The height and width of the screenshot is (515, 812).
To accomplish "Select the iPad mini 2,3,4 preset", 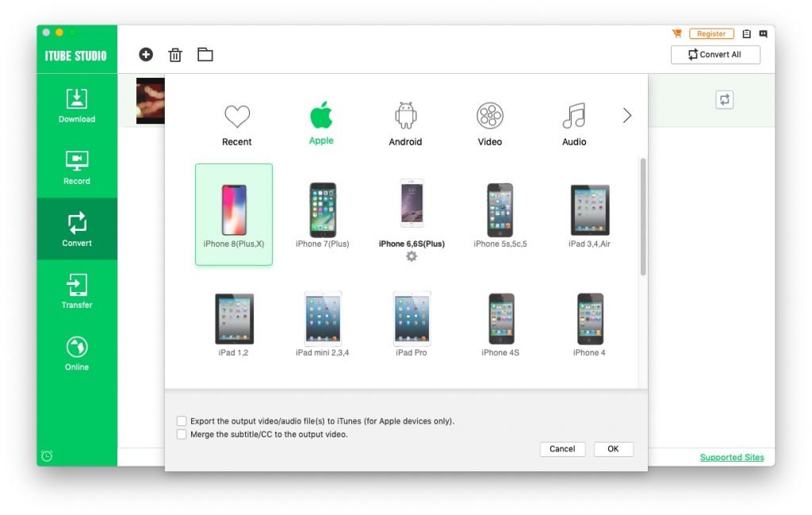I will pyautogui.click(x=322, y=325).
